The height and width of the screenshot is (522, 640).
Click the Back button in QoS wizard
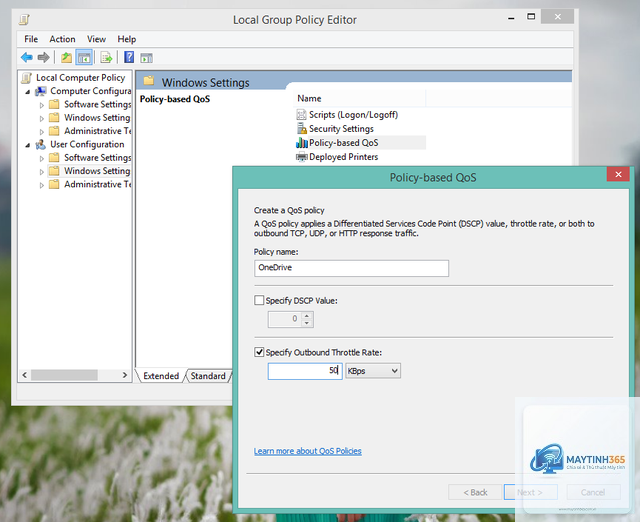(475, 492)
